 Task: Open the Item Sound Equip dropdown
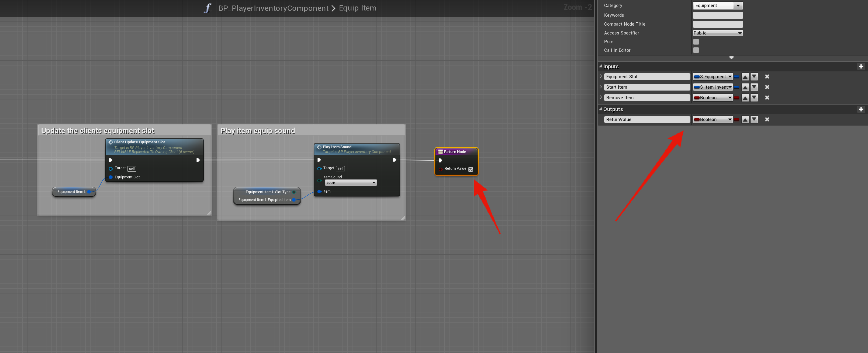pos(350,183)
